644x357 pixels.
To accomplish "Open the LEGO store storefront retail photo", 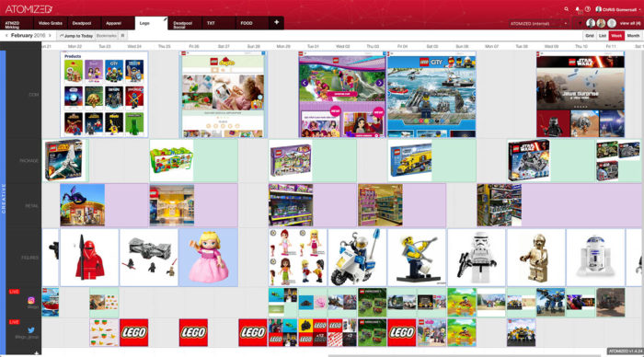I will point(83,205).
